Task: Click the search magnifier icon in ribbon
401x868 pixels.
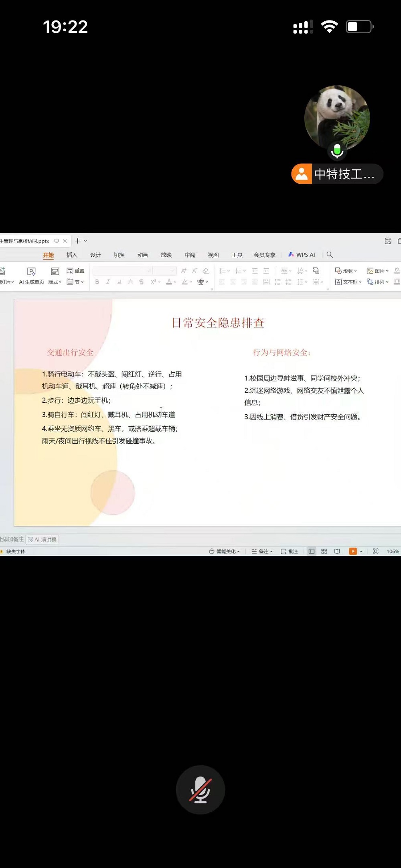Action: (330, 255)
